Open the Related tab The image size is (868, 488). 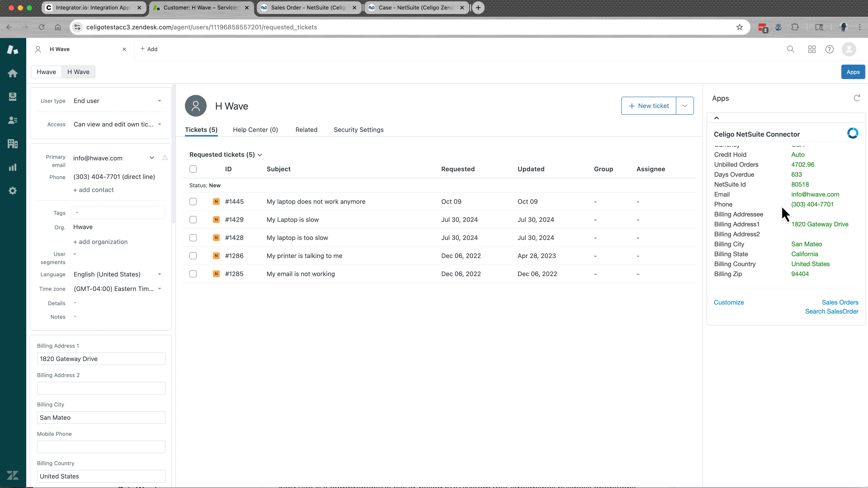click(x=306, y=130)
